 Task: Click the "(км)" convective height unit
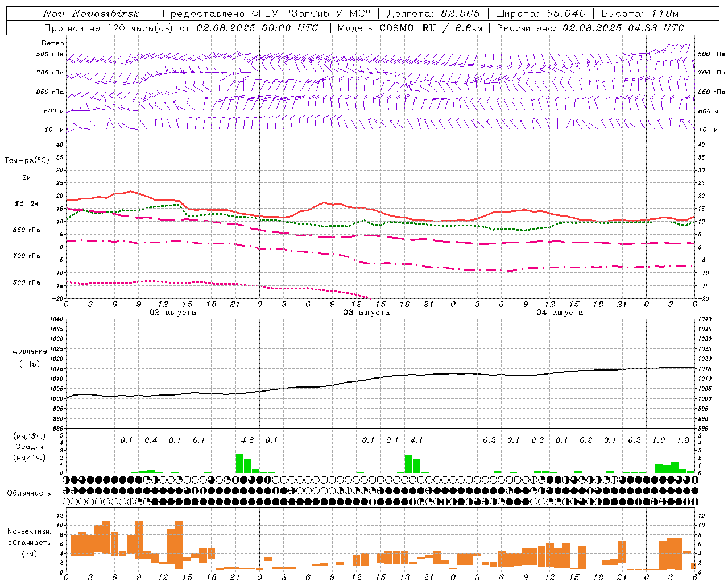click(29, 554)
